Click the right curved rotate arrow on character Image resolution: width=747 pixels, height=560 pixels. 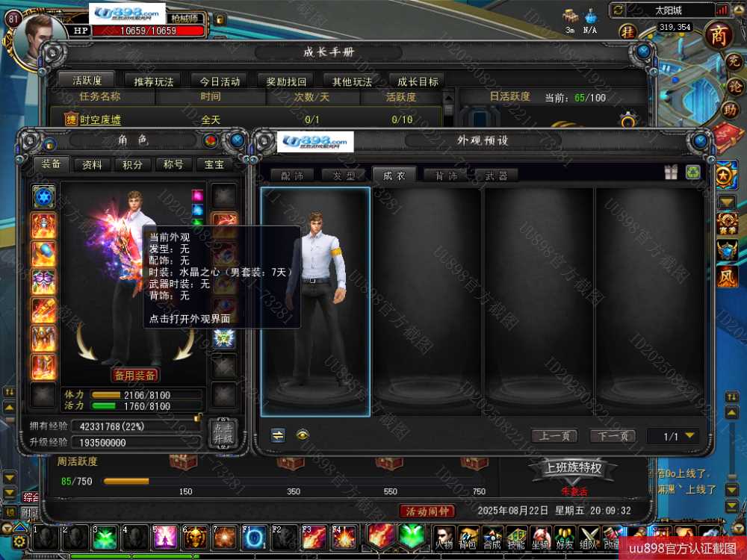point(184,343)
